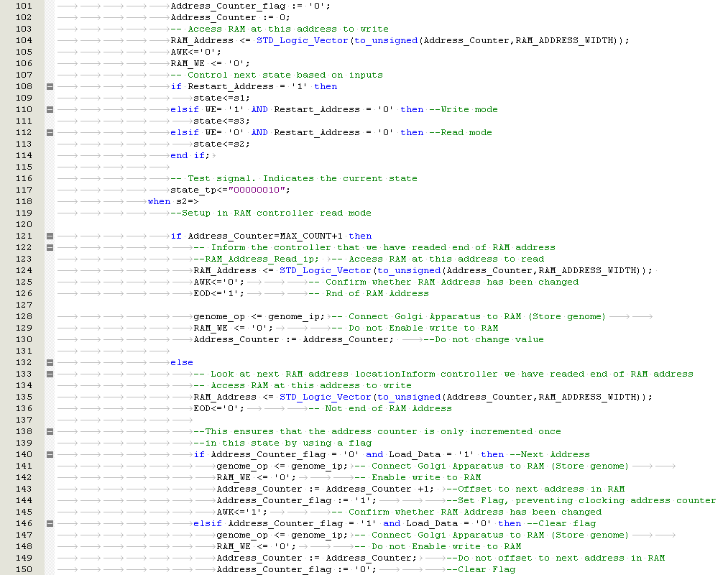Image resolution: width=728 pixels, height=575 pixels.
Task: Click the 'Test signal' comment on line 116
Action: pyautogui.click(x=293, y=178)
